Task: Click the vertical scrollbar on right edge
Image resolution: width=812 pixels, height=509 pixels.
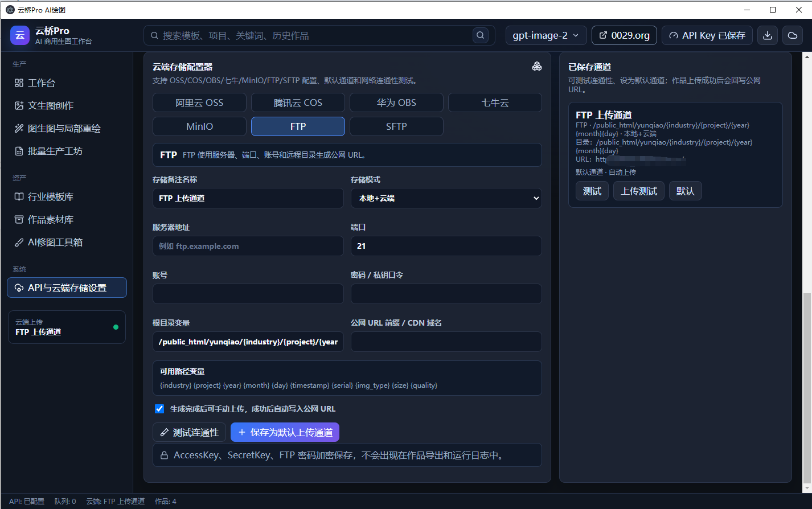Action: pos(807,387)
